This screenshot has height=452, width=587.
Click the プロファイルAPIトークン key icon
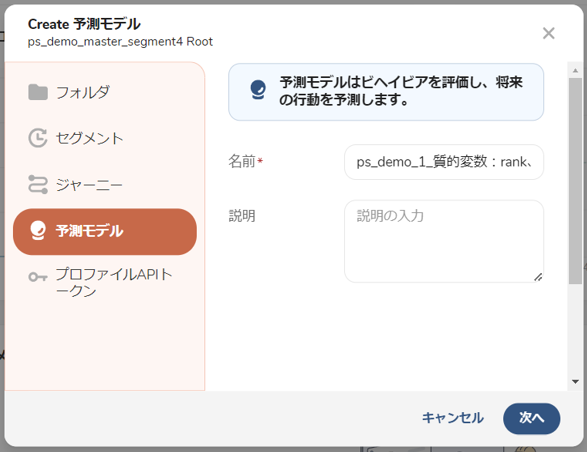(x=38, y=277)
